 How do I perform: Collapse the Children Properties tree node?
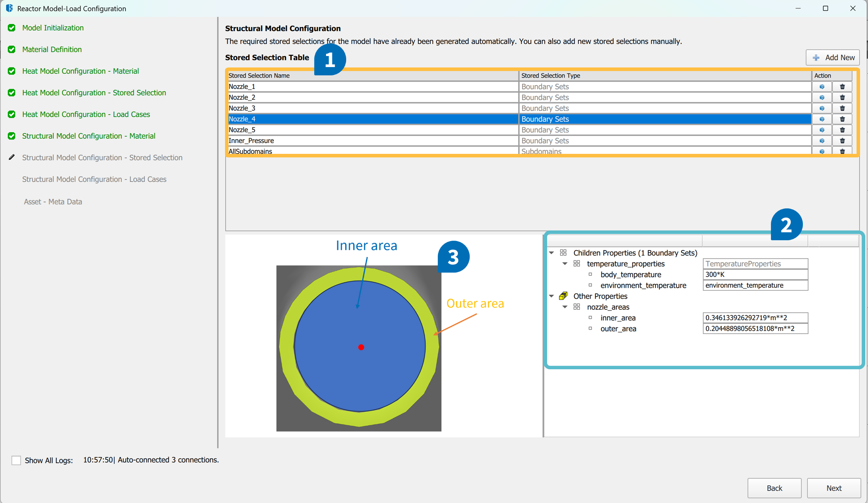coord(551,253)
